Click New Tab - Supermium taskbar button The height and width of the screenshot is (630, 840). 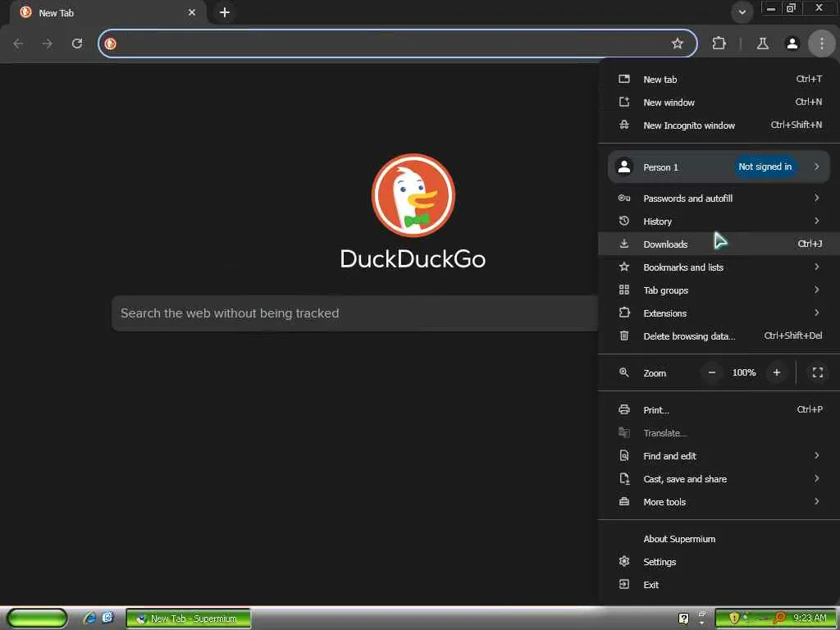(188, 619)
